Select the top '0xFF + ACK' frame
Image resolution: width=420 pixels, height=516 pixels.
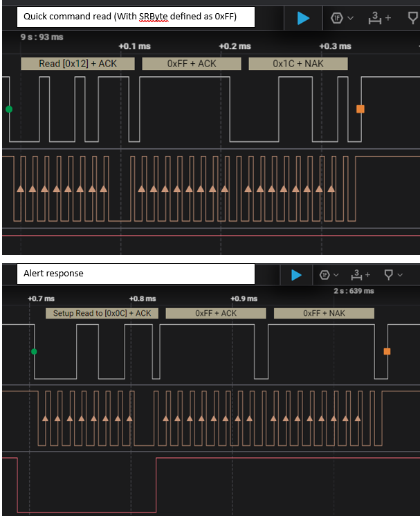(192, 64)
